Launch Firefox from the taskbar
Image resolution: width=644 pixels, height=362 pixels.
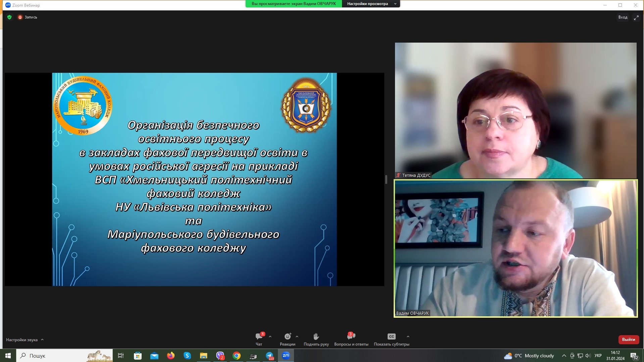[171, 356]
